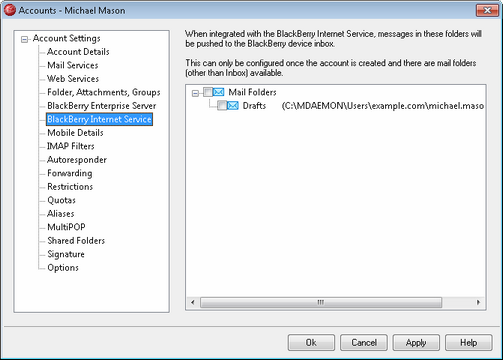Open the Quotas settings page

(x=61, y=200)
